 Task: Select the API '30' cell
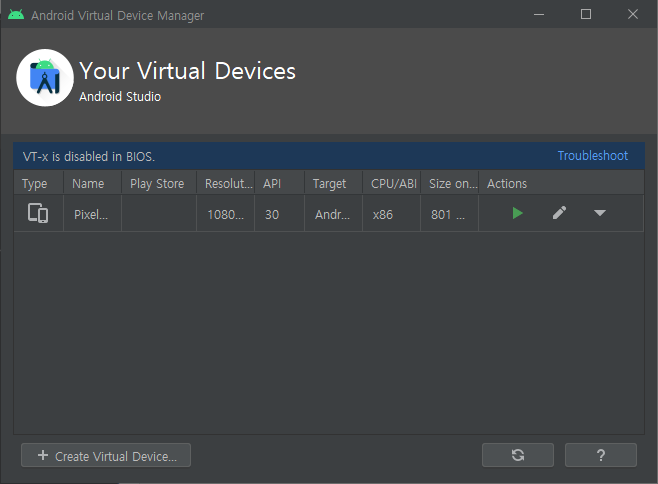(x=279, y=214)
